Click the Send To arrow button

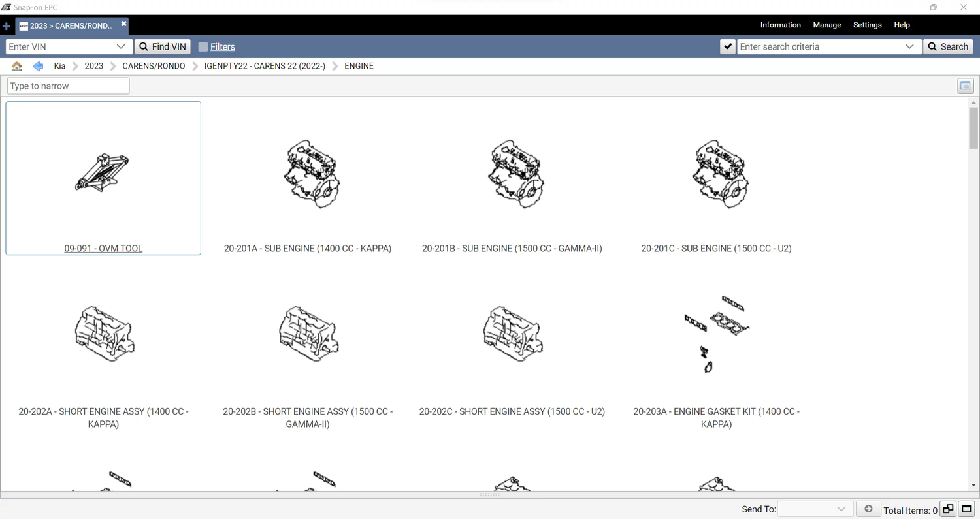click(x=868, y=509)
